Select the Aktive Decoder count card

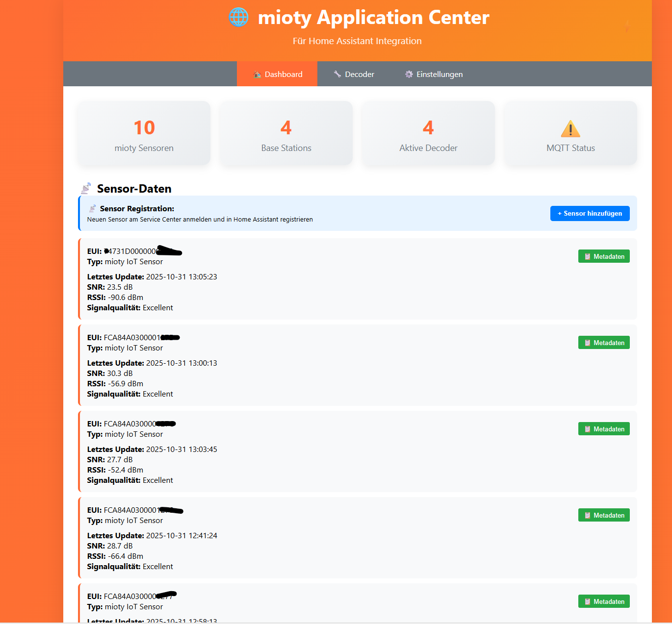(x=429, y=133)
